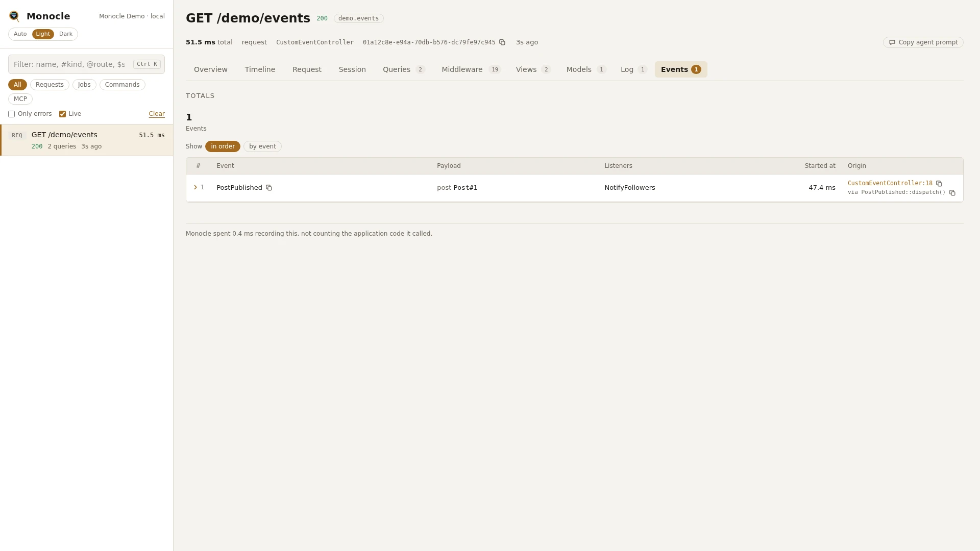The width and height of the screenshot is (980, 551).
Task: Copy the request ID with the copy icon
Action: click(502, 42)
